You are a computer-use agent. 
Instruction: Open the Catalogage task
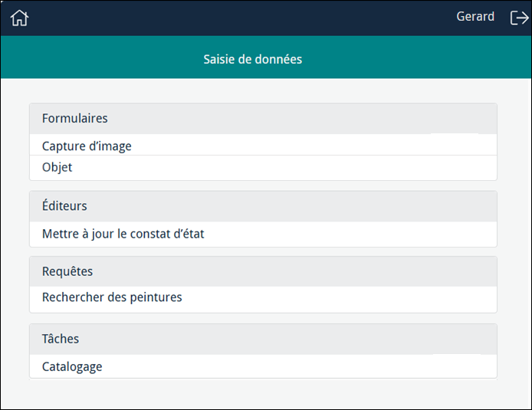(x=263, y=366)
